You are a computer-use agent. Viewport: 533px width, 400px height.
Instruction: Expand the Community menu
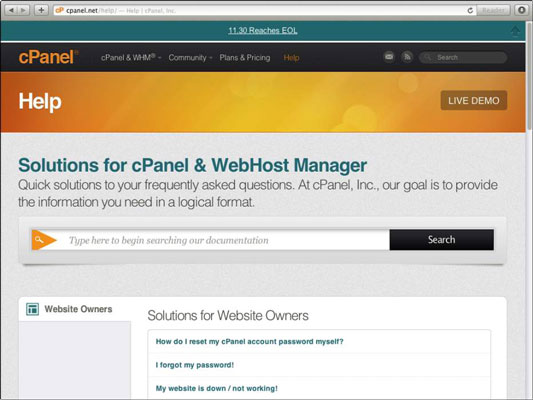click(x=190, y=57)
